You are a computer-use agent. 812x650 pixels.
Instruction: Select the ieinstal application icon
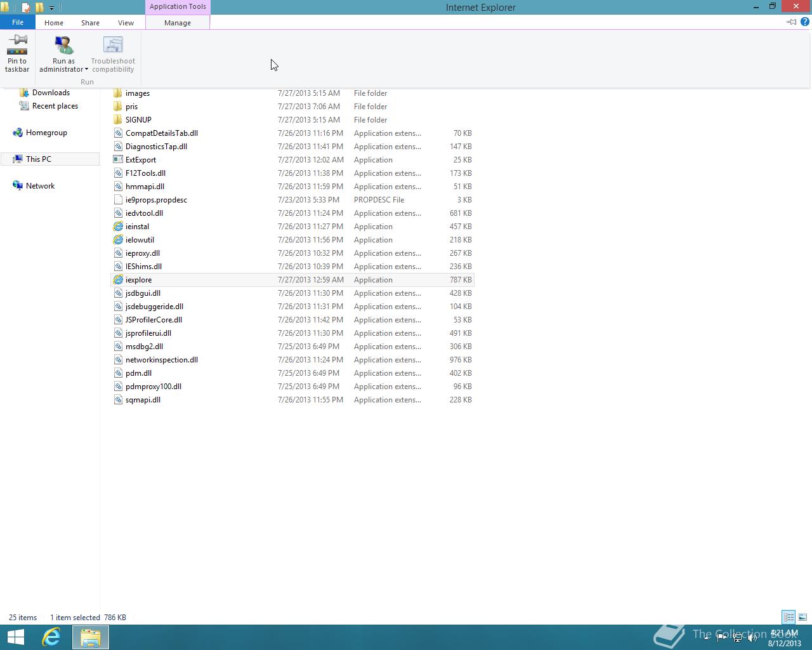tap(118, 227)
